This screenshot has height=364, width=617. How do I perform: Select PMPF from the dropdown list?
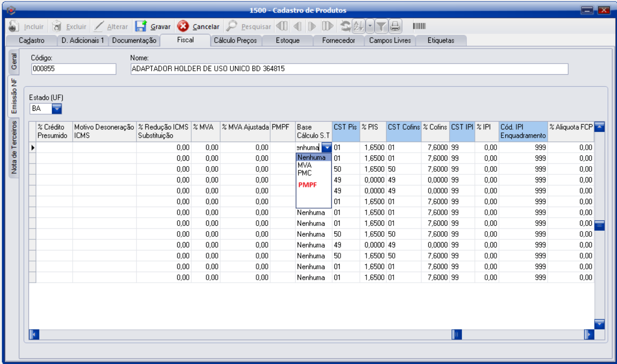pyautogui.click(x=307, y=184)
